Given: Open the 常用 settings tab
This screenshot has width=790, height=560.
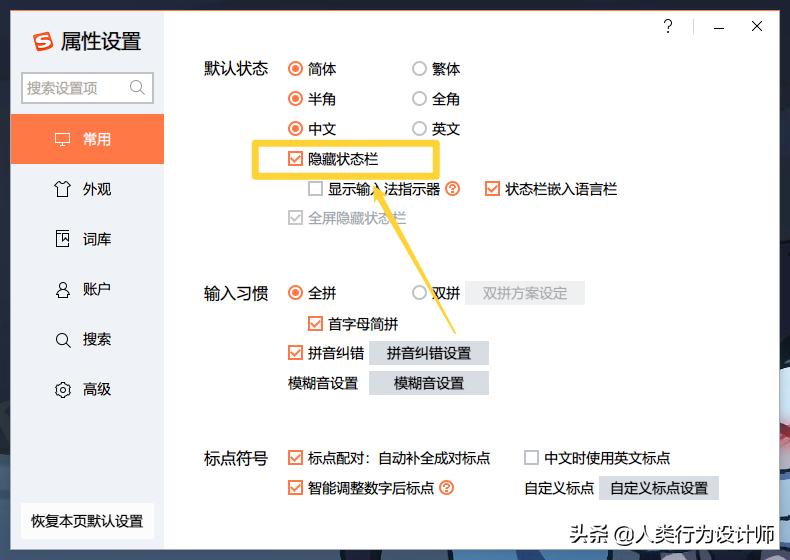Looking at the screenshot, I should point(87,139).
